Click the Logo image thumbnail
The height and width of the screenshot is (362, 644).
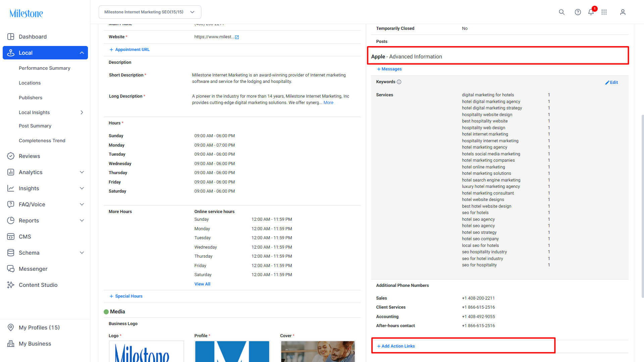click(146, 351)
